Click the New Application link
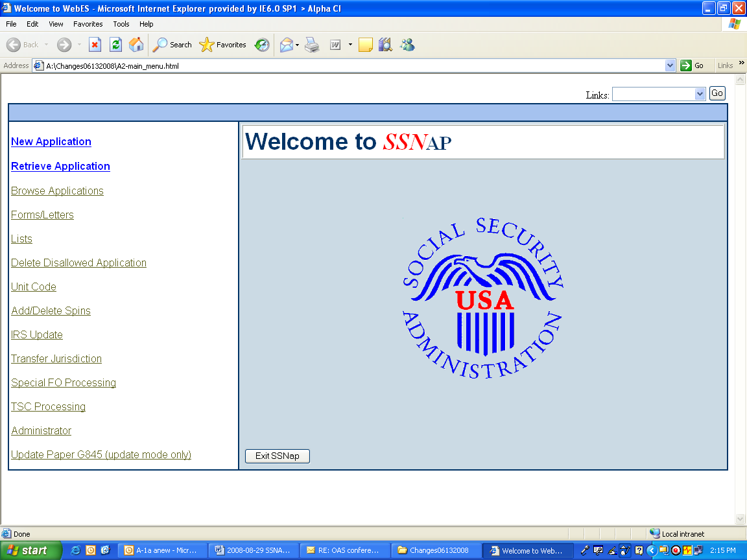This screenshot has width=747, height=560. coord(51,141)
